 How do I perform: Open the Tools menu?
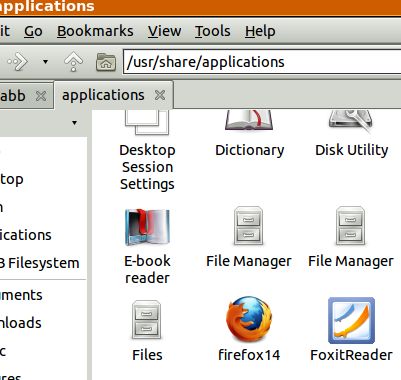coord(212,31)
